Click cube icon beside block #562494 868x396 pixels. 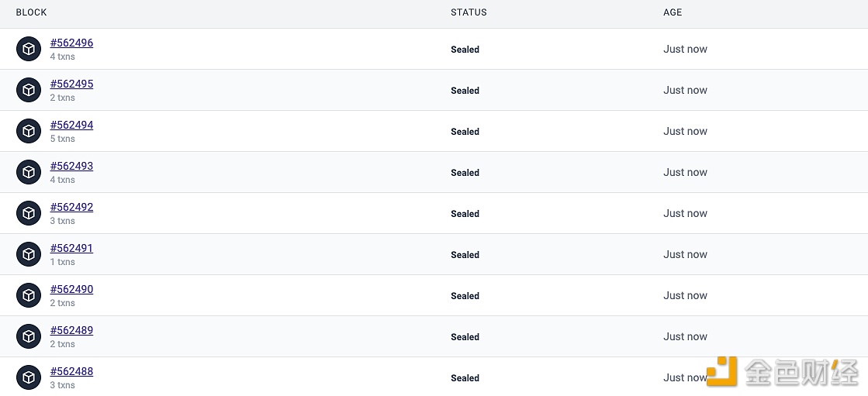point(29,131)
